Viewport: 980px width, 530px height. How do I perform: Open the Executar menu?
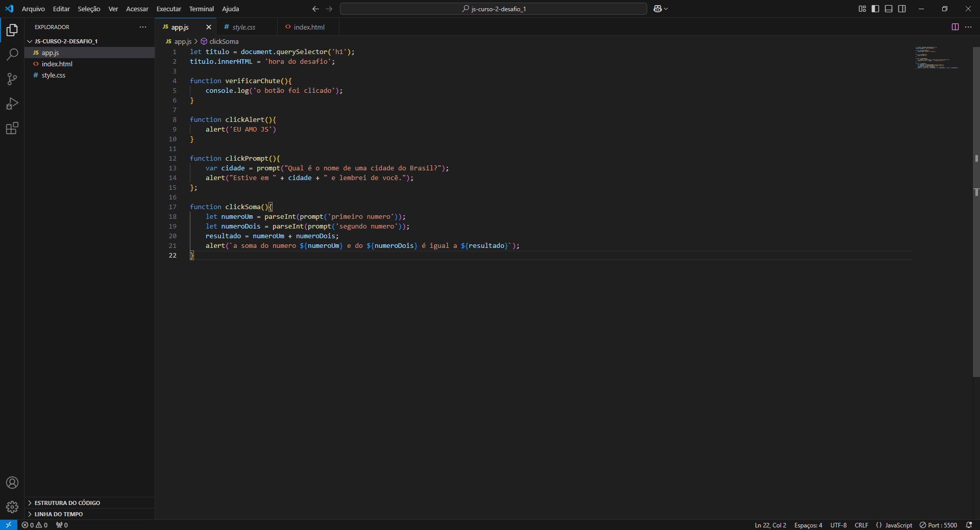click(168, 9)
